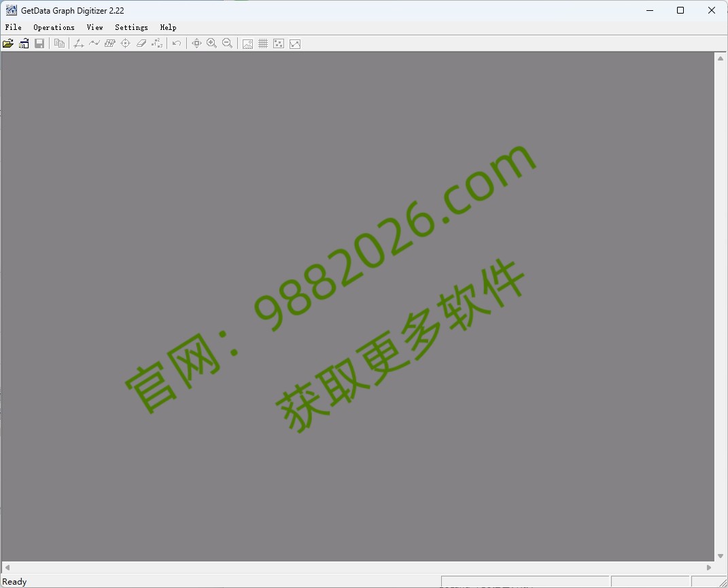Image resolution: width=728 pixels, height=588 pixels.
Task: Copy data to clipboard icon
Action: (x=59, y=44)
